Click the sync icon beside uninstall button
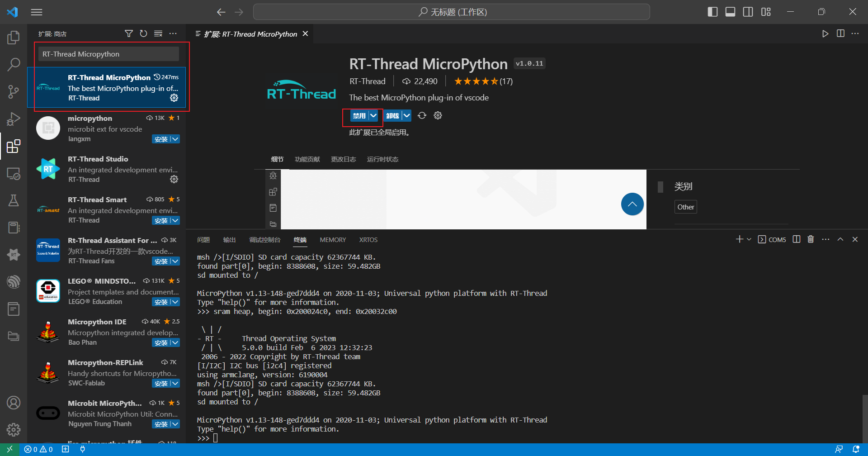868x456 pixels. click(x=422, y=115)
